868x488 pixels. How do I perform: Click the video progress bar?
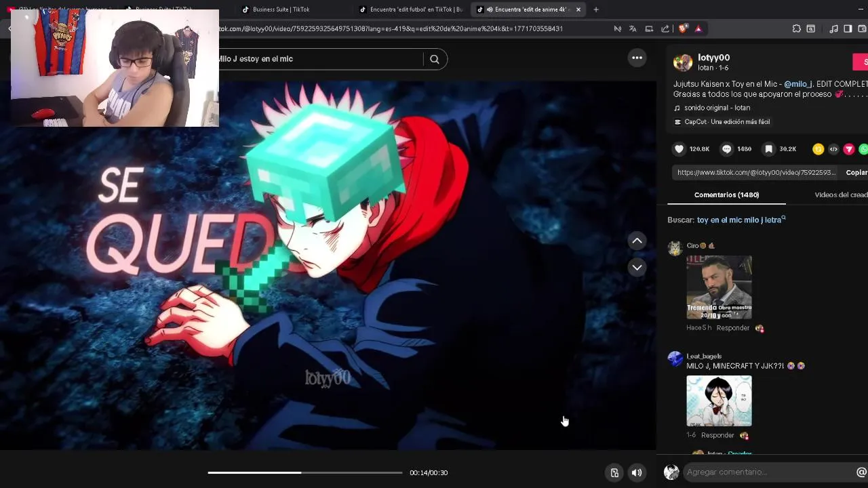click(x=304, y=472)
